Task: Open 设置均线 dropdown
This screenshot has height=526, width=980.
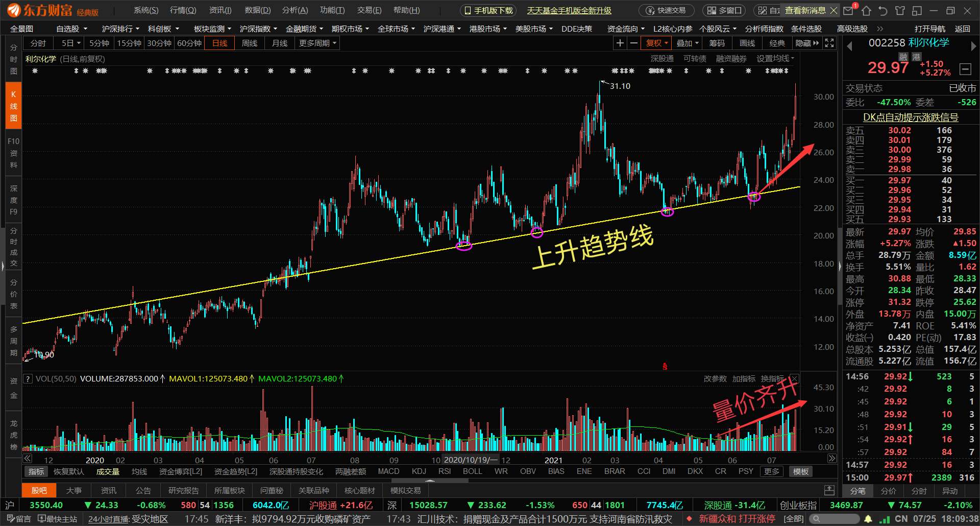Action: tap(775, 59)
